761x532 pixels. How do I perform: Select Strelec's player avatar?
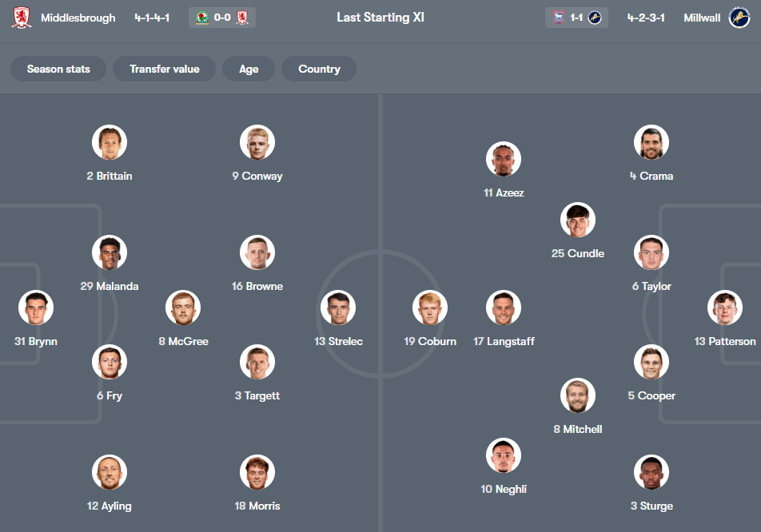coord(338,308)
